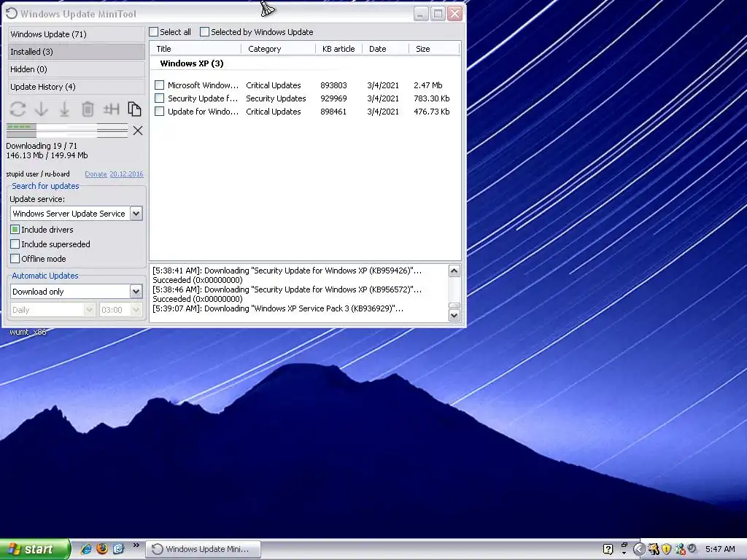Click the yellow security shield tray icon
Viewport: 747px width, 560px height.
tap(667, 549)
